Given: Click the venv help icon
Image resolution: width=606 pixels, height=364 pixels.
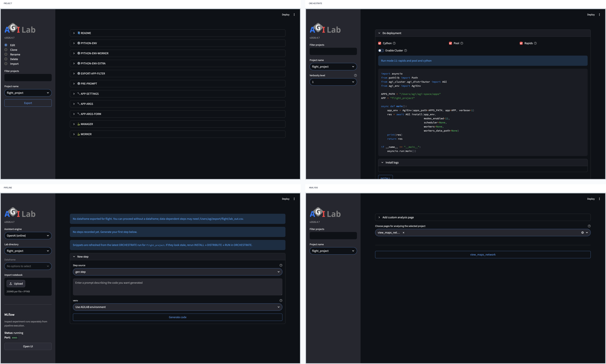Looking at the screenshot, I should [x=281, y=300].
